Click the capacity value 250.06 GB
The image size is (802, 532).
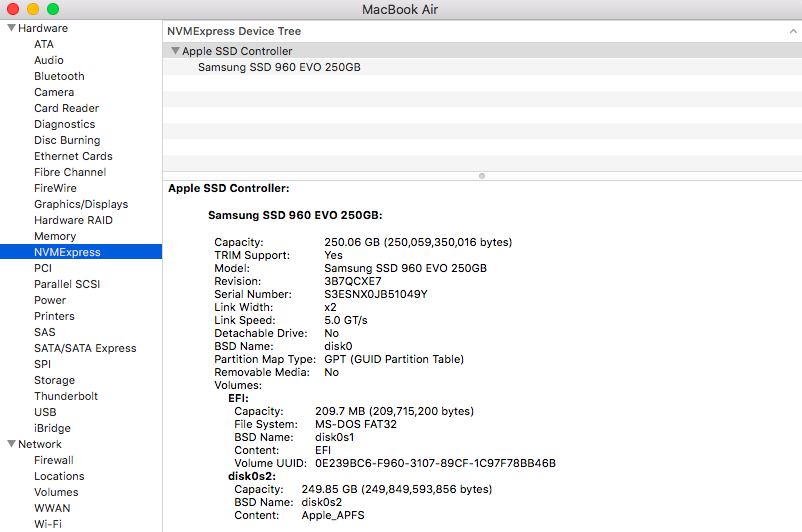[418, 242]
